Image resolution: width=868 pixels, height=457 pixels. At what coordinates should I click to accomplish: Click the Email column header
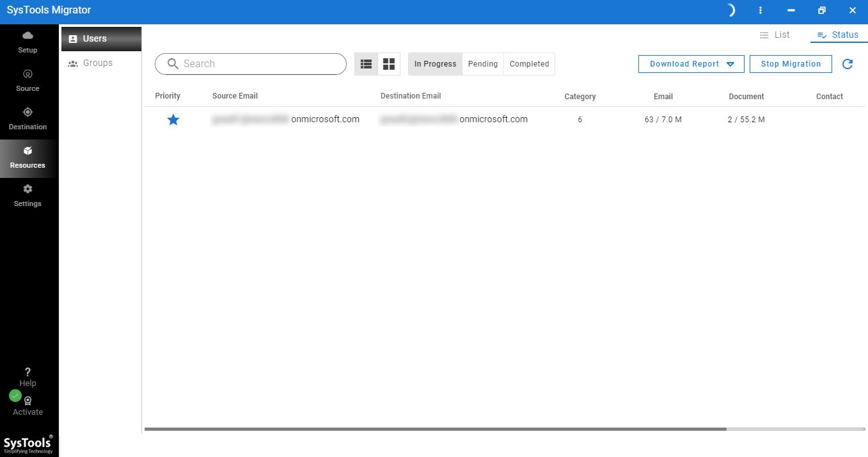663,97
